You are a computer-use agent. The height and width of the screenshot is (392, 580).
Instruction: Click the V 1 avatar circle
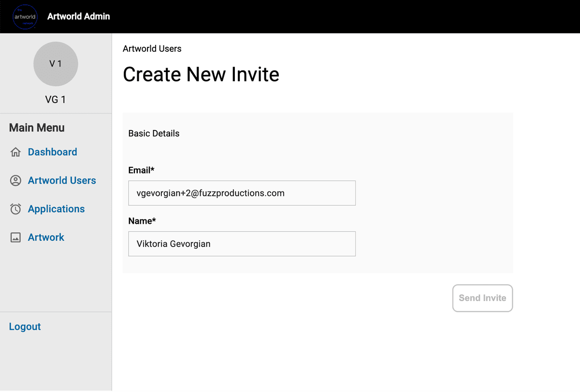[56, 64]
